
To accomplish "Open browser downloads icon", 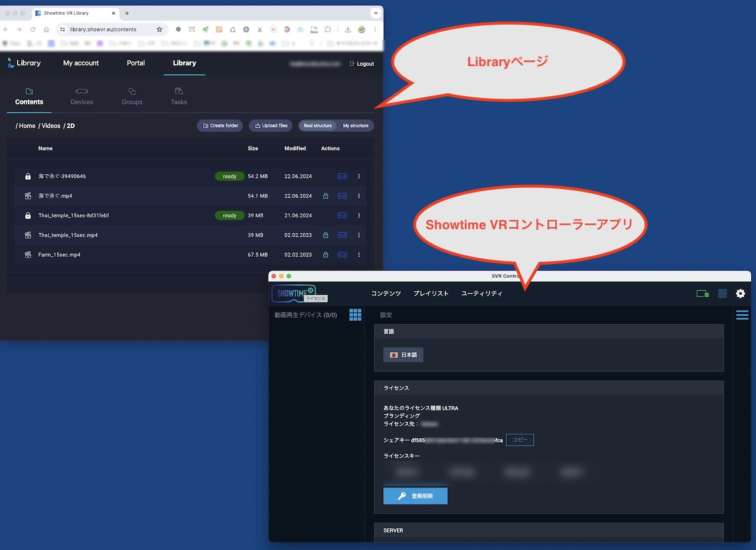I will [348, 29].
